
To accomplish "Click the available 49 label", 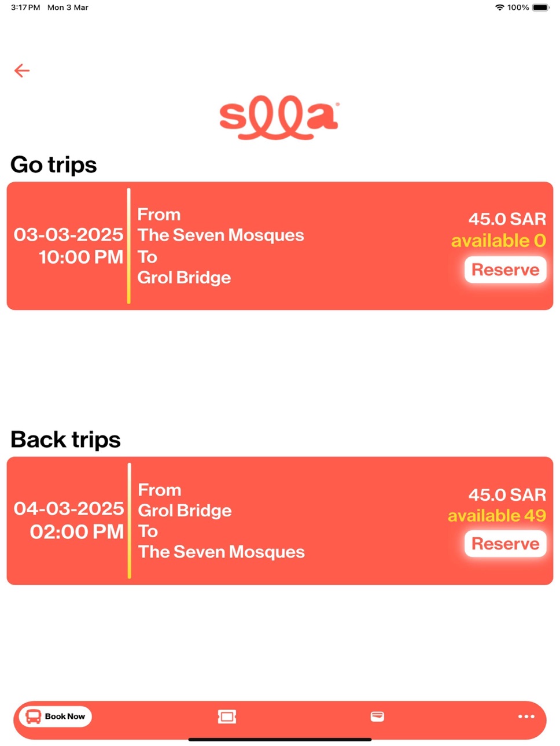I will tap(497, 515).
